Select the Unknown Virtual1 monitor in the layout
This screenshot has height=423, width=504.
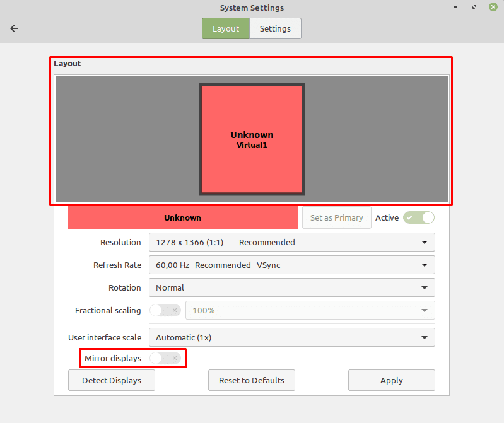click(252, 139)
